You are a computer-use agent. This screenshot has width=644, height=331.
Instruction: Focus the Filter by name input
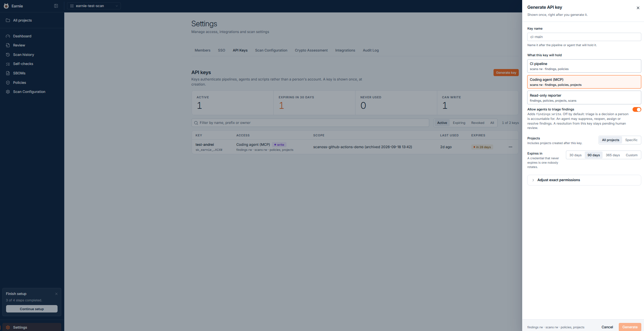pyautogui.click(x=310, y=123)
